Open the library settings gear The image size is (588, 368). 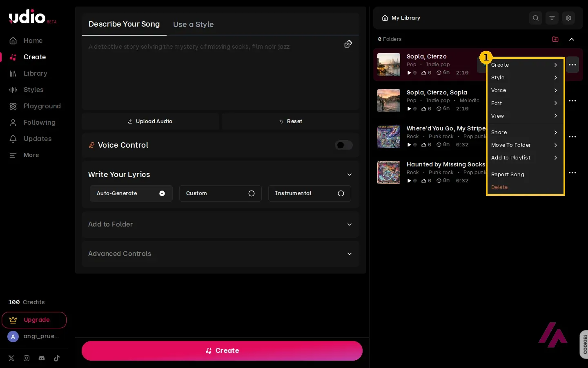pyautogui.click(x=568, y=18)
